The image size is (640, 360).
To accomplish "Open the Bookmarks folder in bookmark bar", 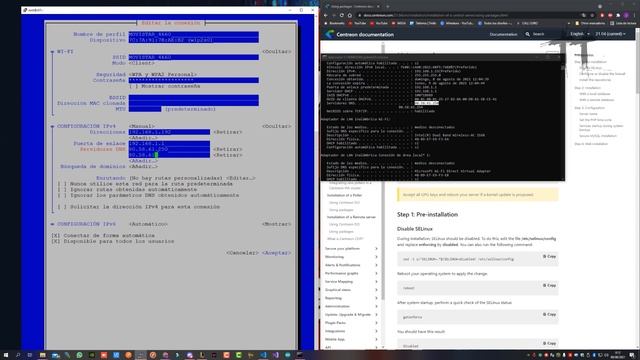I will coord(334,23).
